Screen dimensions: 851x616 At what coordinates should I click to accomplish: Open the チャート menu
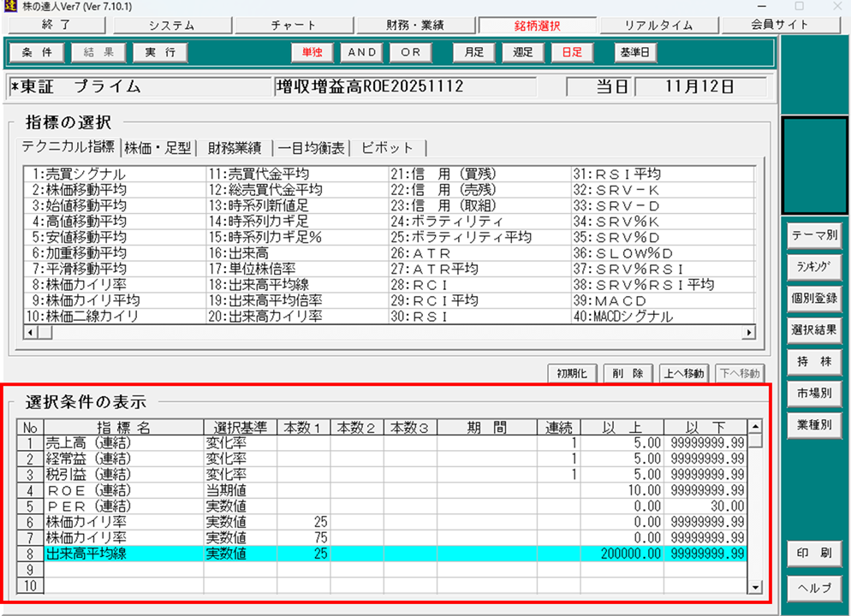pos(294,26)
